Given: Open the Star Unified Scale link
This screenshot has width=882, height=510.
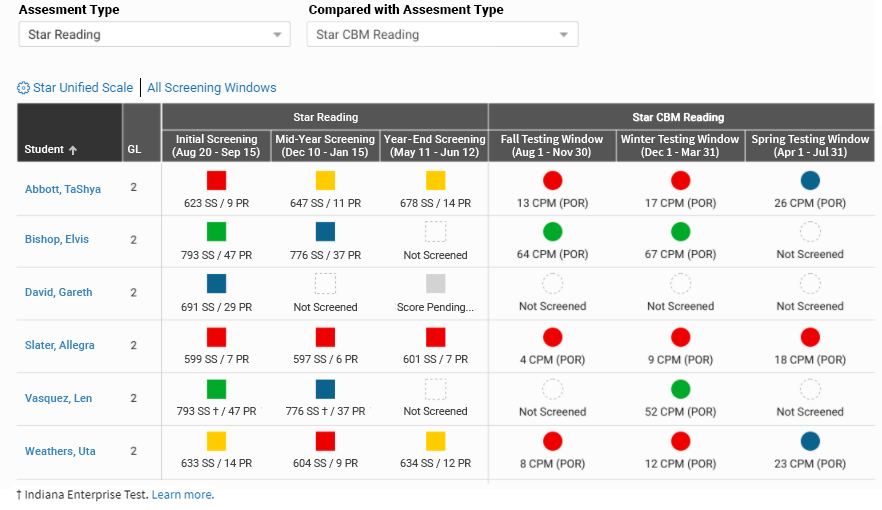Looking at the screenshot, I should 83,88.
